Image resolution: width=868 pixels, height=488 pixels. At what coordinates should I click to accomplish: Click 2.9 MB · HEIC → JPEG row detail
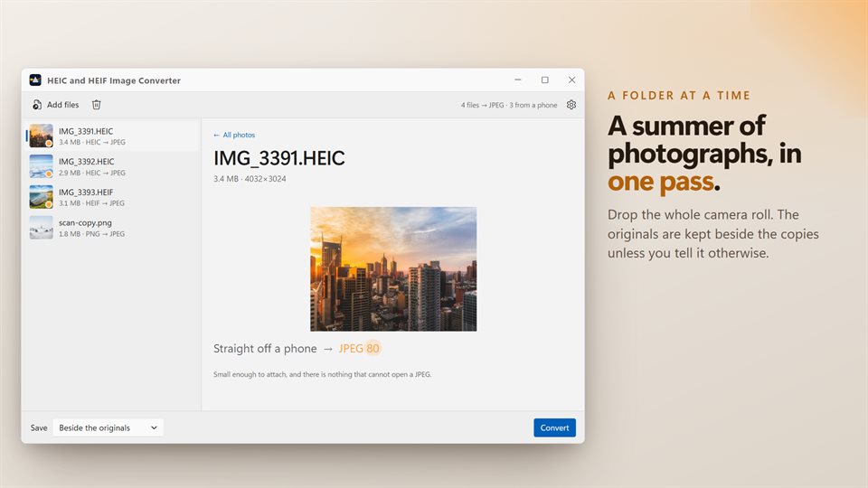92,173
